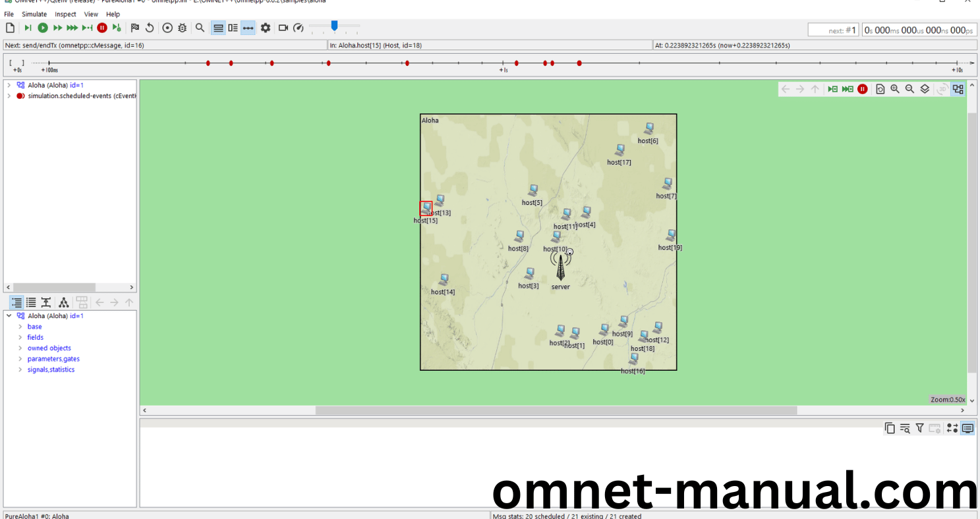Start the simulation with the Run icon
Image resolution: width=980 pixels, height=519 pixels.
click(42, 28)
